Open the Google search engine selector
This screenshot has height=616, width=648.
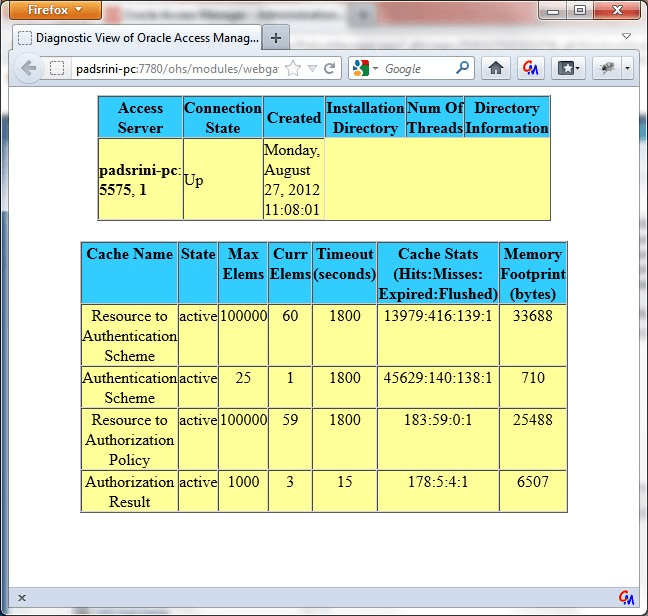coord(365,68)
